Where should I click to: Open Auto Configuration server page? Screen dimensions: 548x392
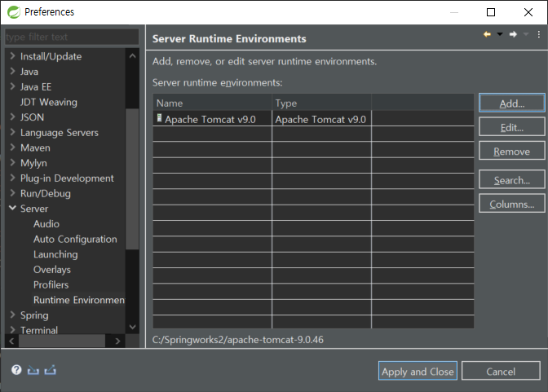tap(75, 239)
